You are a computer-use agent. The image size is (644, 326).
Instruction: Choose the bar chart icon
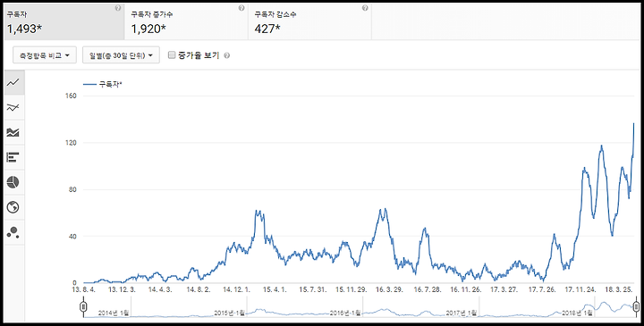point(13,157)
